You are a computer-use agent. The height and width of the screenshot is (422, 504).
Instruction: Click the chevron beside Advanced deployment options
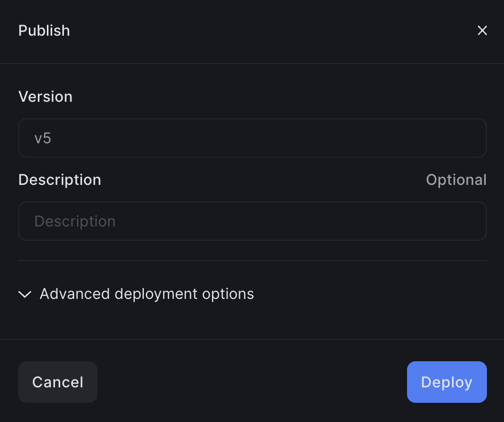[x=25, y=294]
